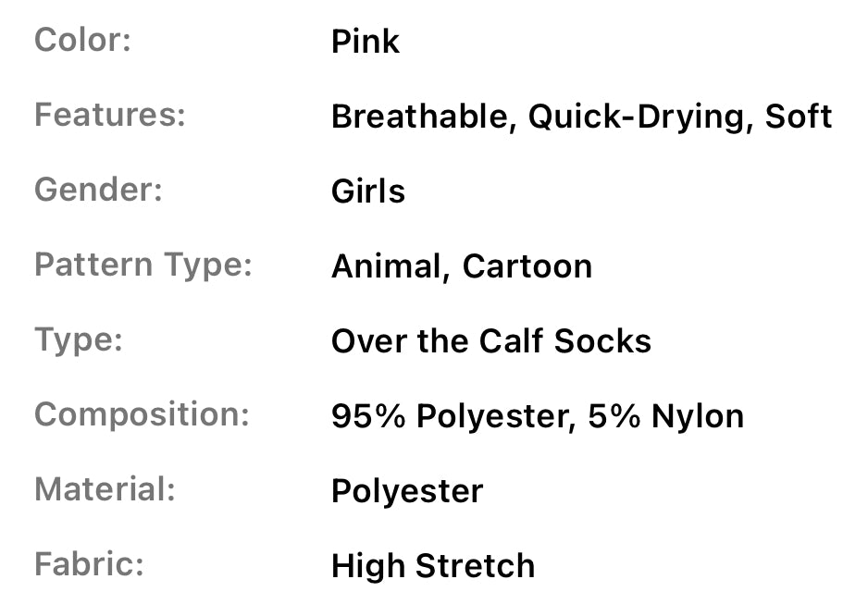Click the "Material:" label
868x604 pixels.
[x=105, y=489]
